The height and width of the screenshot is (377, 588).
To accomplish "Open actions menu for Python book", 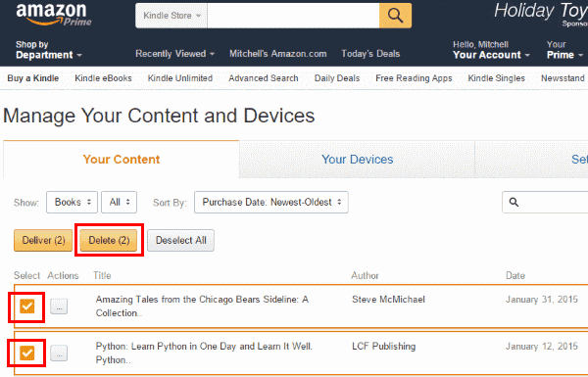I will click(59, 353).
